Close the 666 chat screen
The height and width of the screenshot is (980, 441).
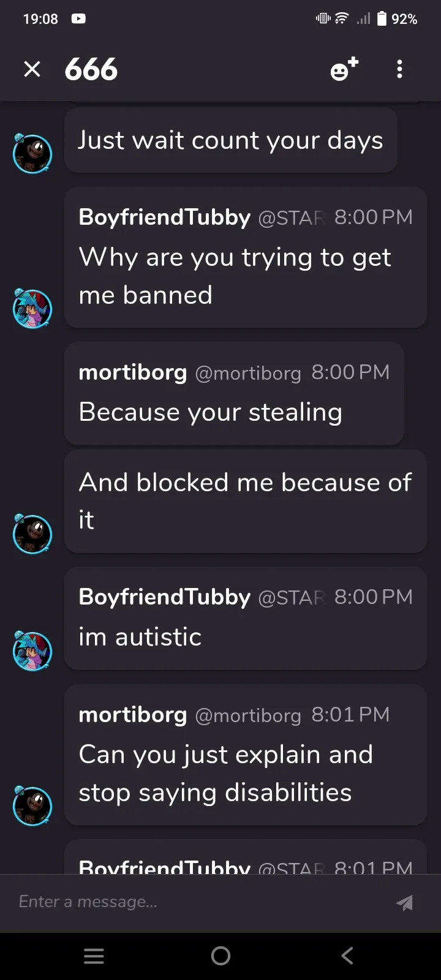coord(32,69)
